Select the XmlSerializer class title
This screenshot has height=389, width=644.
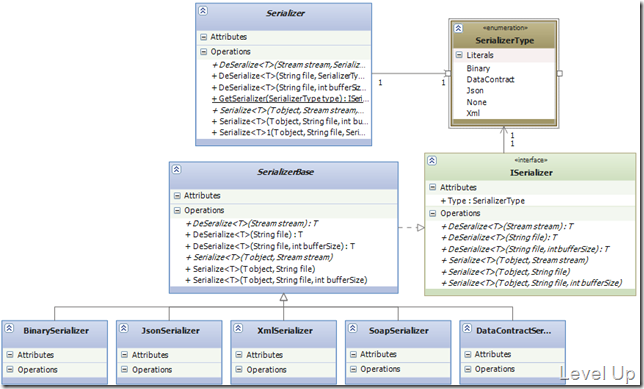[285, 331]
